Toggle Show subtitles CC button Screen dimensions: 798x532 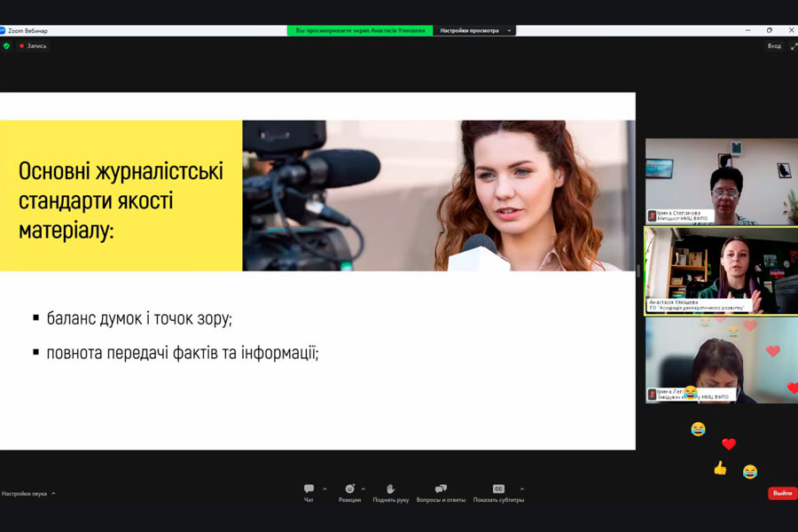(x=498, y=489)
